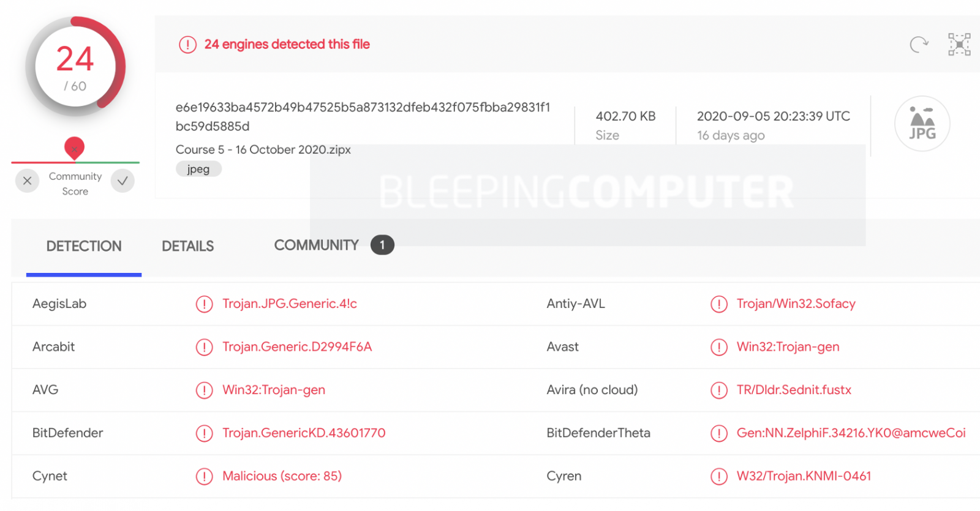Vote malicious with the X community button
This screenshot has width=980, height=511.
tap(27, 181)
